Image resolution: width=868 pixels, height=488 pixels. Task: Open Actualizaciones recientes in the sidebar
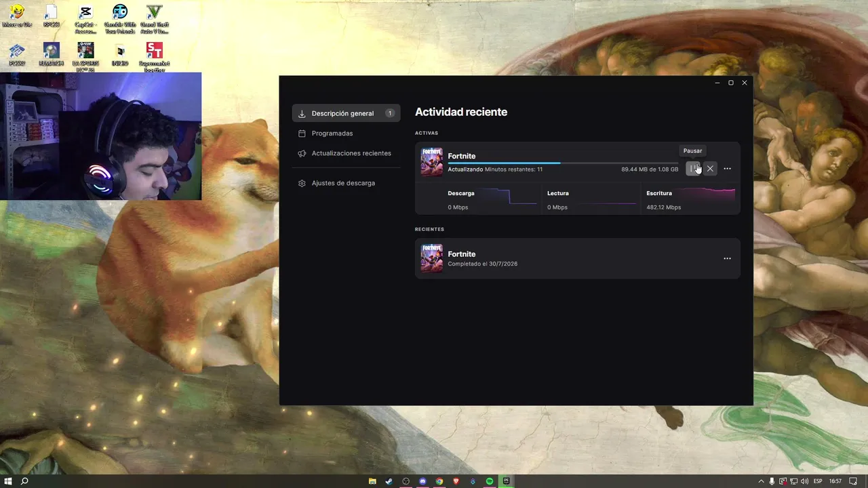click(346, 153)
